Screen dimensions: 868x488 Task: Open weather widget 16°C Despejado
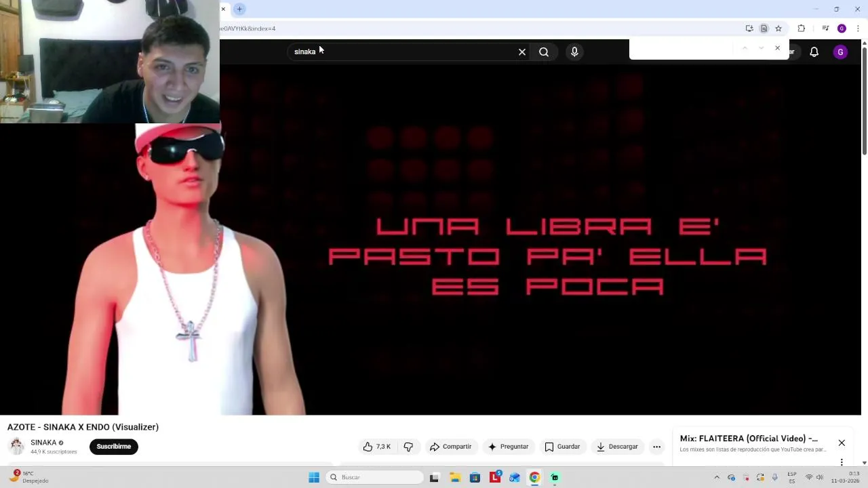click(x=28, y=477)
